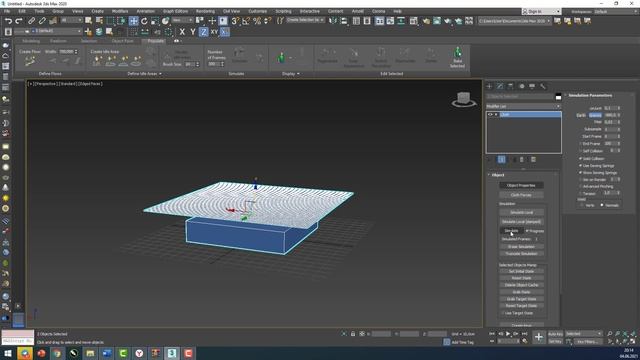Click the ViewCube in the viewport
The height and width of the screenshot is (360, 640).
(x=464, y=99)
